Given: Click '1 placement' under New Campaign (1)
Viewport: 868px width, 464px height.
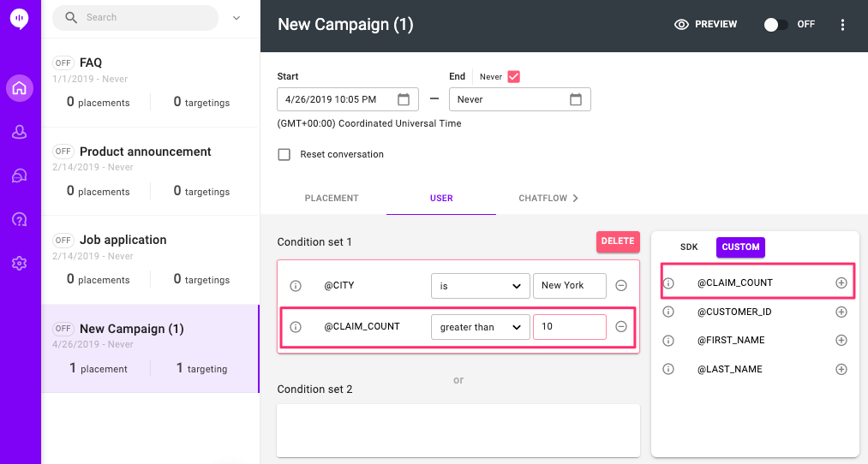Looking at the screenshot, I should point(99,369).
